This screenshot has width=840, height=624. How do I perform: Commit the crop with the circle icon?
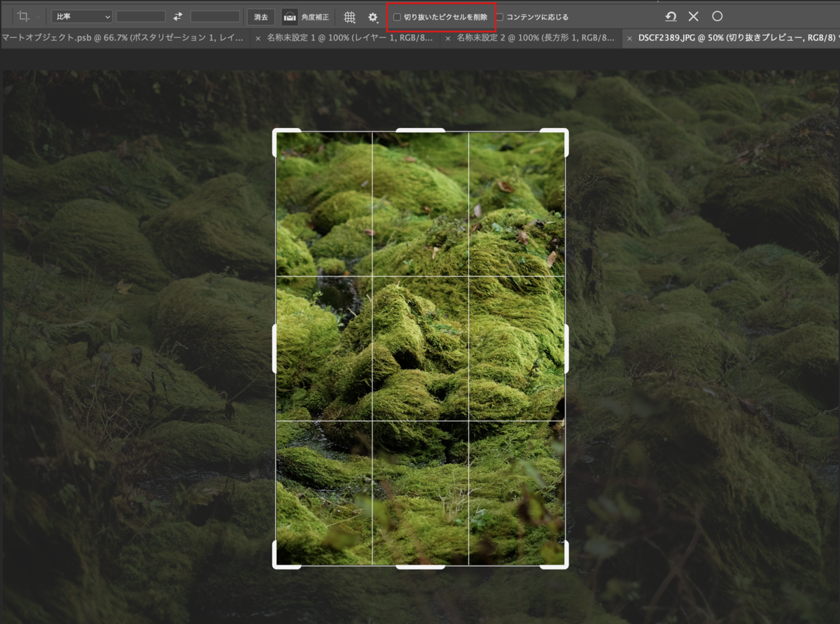(x=717, y=16)
